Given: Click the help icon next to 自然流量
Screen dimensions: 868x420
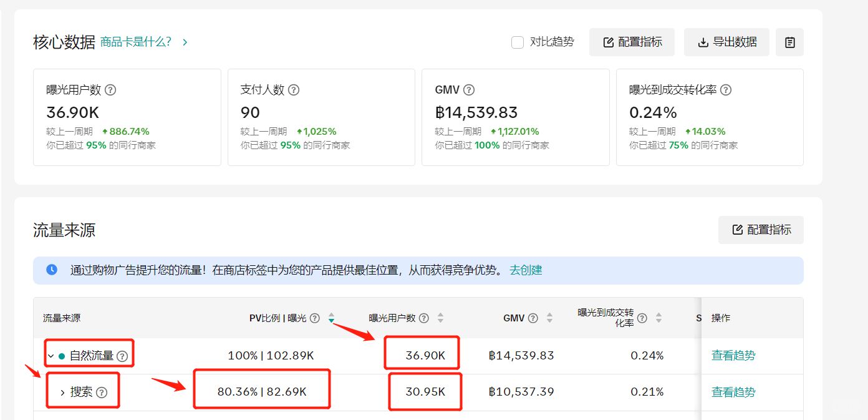Looking at the screenshot, I should pos(122,356).
